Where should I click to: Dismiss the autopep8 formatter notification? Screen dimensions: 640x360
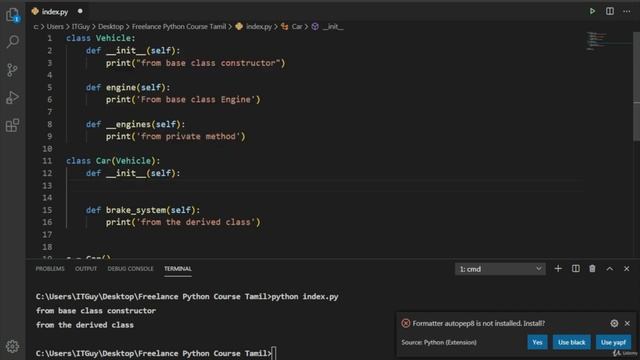(x=627, y=323)
